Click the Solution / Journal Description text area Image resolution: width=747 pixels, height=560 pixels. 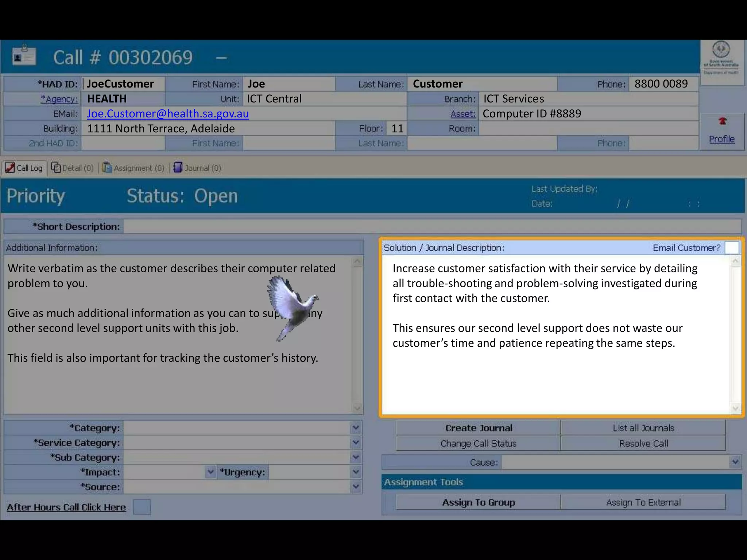click(x=556, y=334)
